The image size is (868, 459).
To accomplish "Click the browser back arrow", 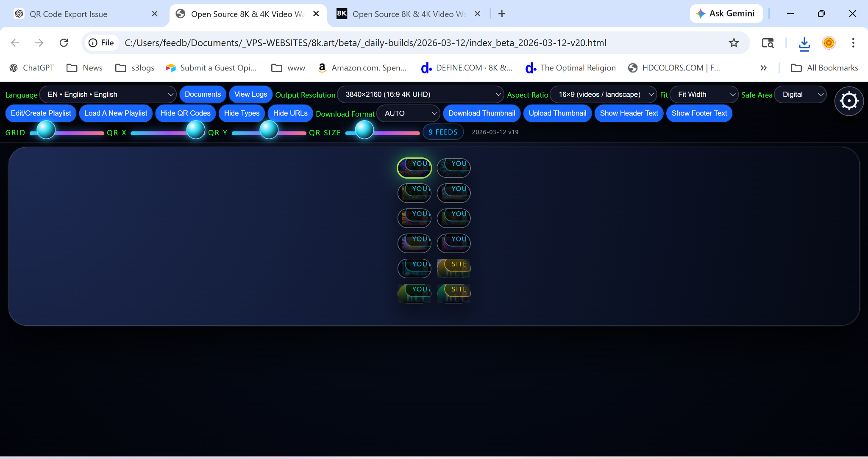I will tap(15, 43).
